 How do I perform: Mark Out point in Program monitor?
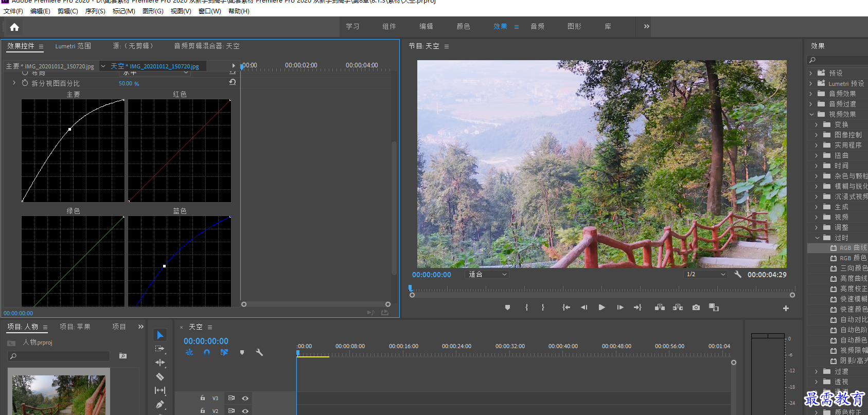pos(543,308)
